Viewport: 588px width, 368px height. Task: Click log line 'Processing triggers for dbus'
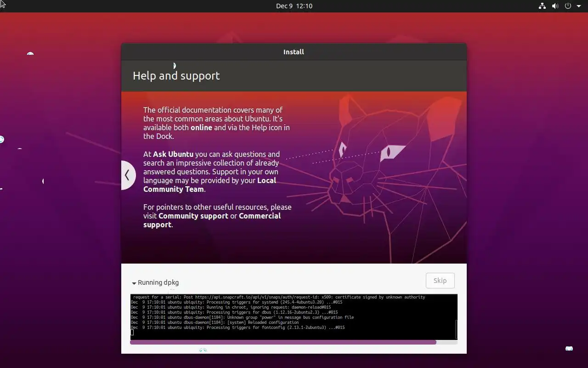pyautogui.click(x=234, y=312)
